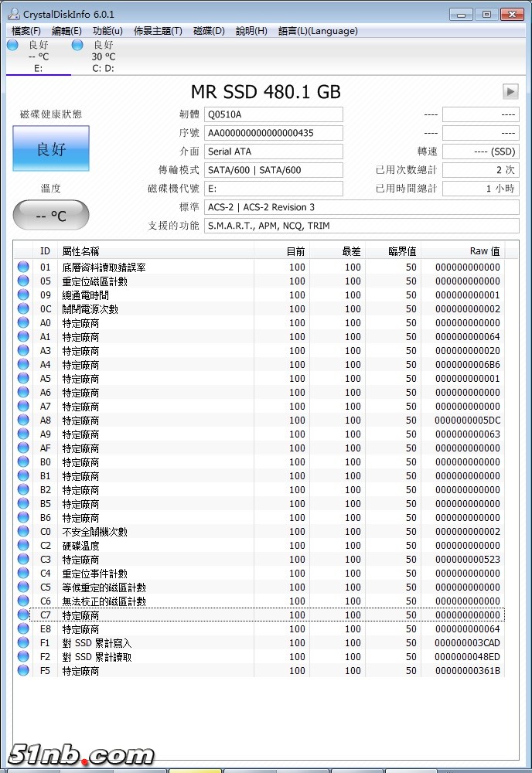The width and height of the screenshot is (532, 773).
Task: Click status icon for attribute F5
Action: tap(23, 670)
